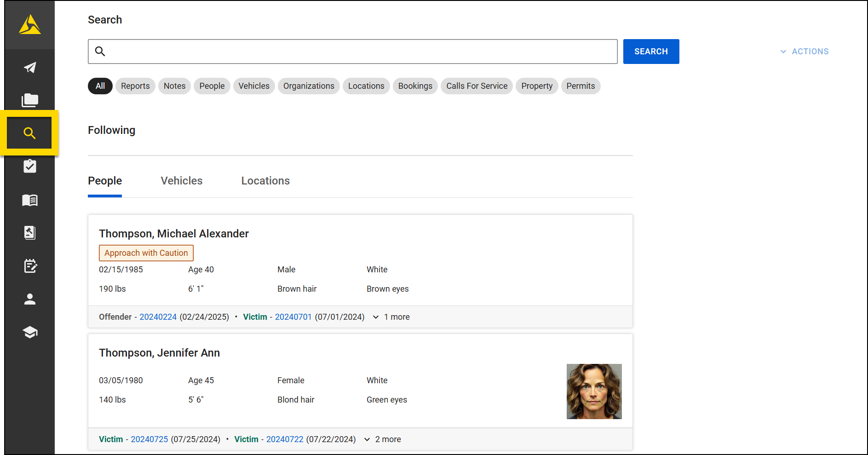This screenshot has height=455, width=868.
Task: Click the SEARCH button
Action: 651,51
